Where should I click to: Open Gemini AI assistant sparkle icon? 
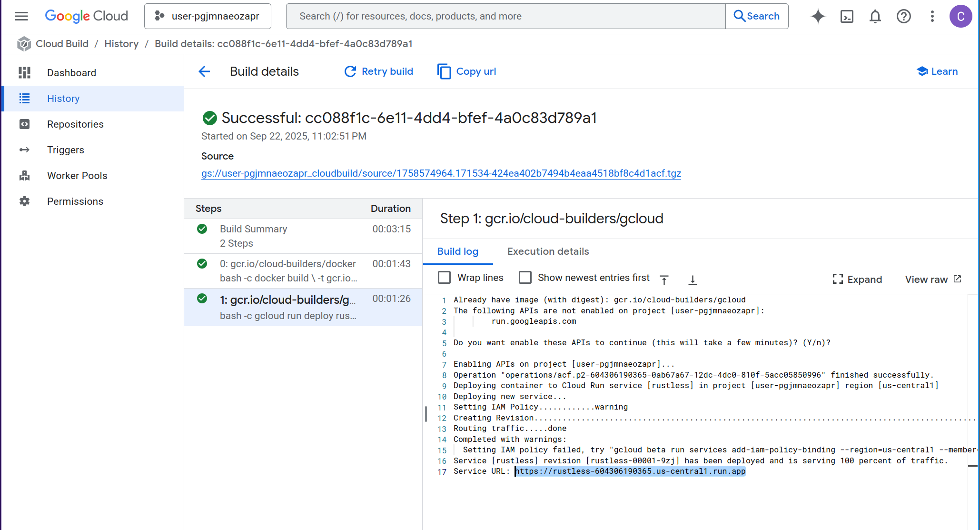click(x=818, y=16)
